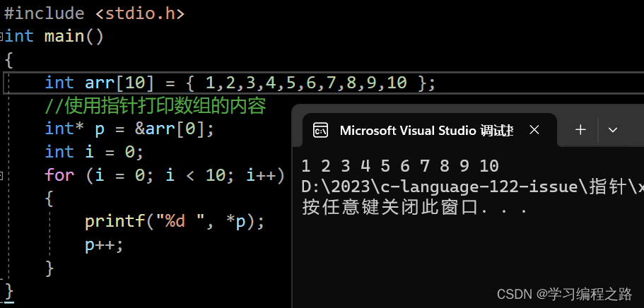The image size is (644, 308).
Task: Click the int arr[10] array declaration line
Action: tap(240, 83)
